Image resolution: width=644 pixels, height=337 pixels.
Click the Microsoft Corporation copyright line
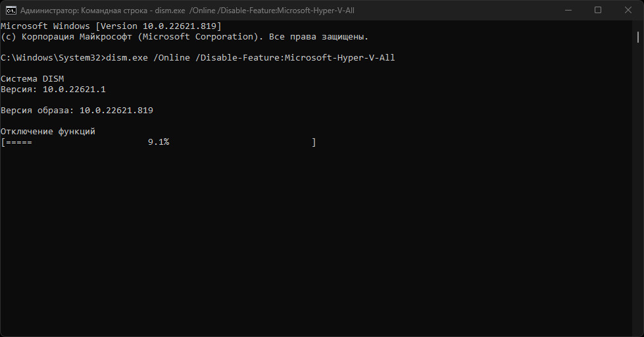tap(184, 37)
